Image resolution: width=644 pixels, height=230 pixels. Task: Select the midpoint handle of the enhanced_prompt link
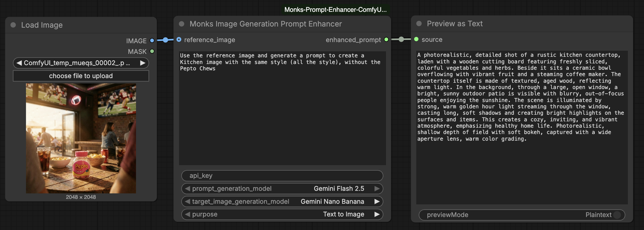401,39
